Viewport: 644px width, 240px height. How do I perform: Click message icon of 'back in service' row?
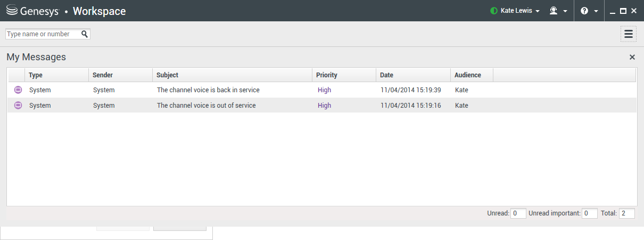click(x=18, y=90)
